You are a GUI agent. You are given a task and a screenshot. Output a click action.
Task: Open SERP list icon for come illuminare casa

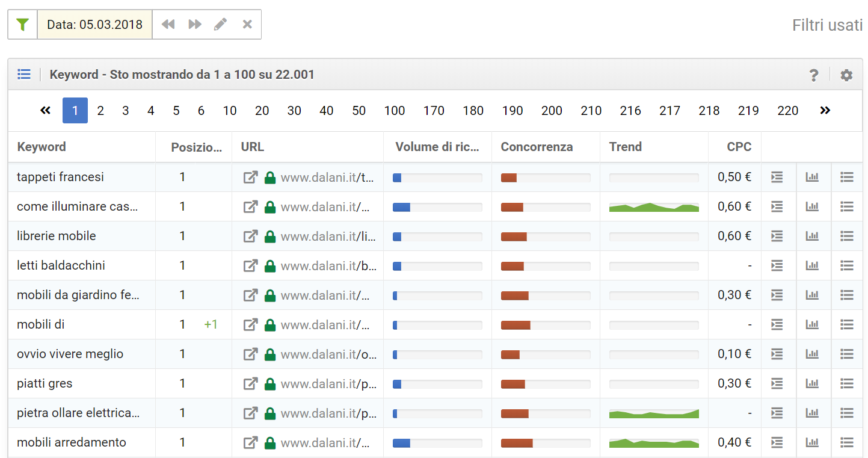pos(777,206)
